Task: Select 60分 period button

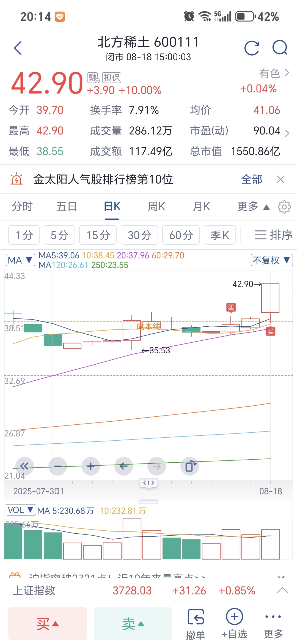Action: point(181,235)
